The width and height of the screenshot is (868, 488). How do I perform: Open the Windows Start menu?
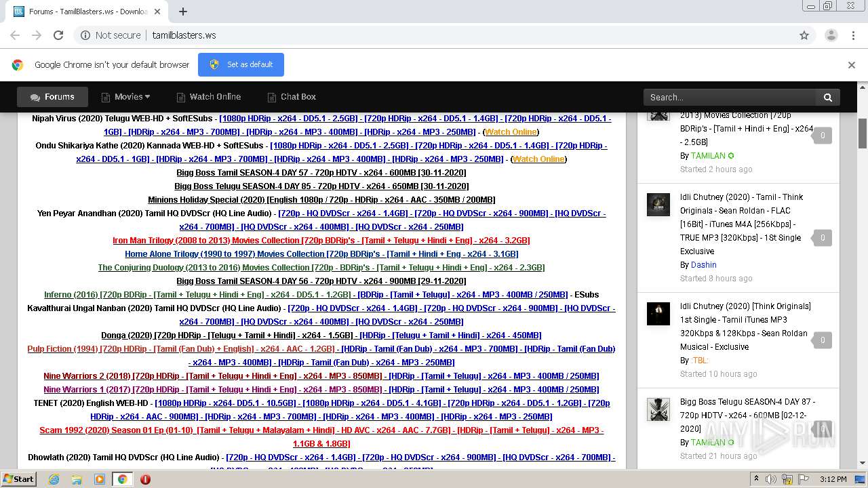18,479
